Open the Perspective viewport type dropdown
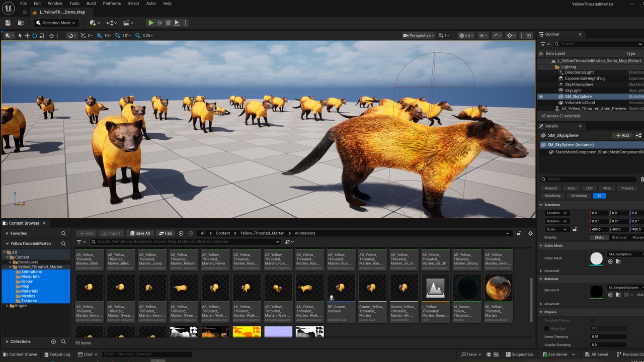Viewport: 644px width, 362px height. 419,36
